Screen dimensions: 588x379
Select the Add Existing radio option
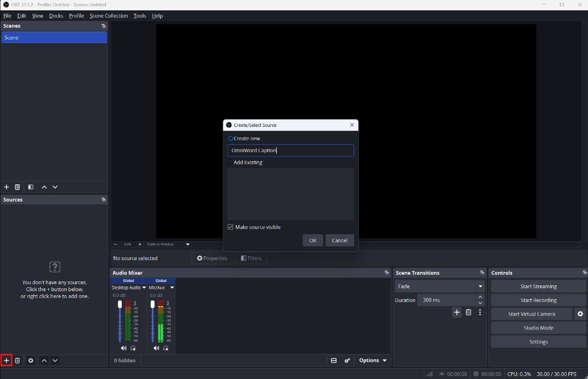pos(231,163)
